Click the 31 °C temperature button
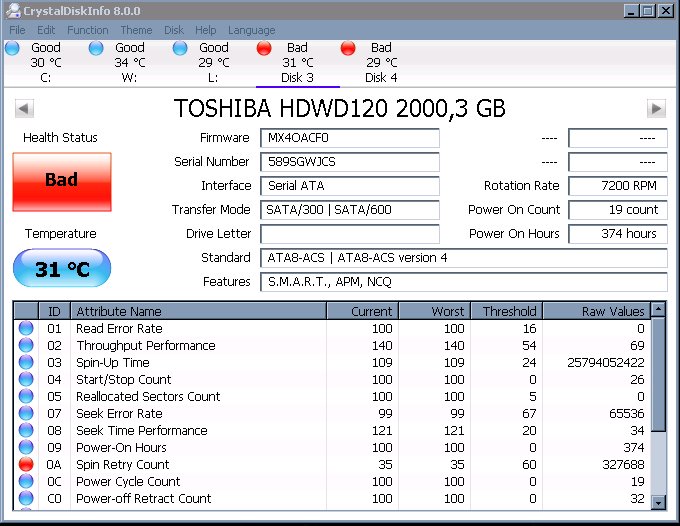The image size is (680, 526). [x=62, y=268]
